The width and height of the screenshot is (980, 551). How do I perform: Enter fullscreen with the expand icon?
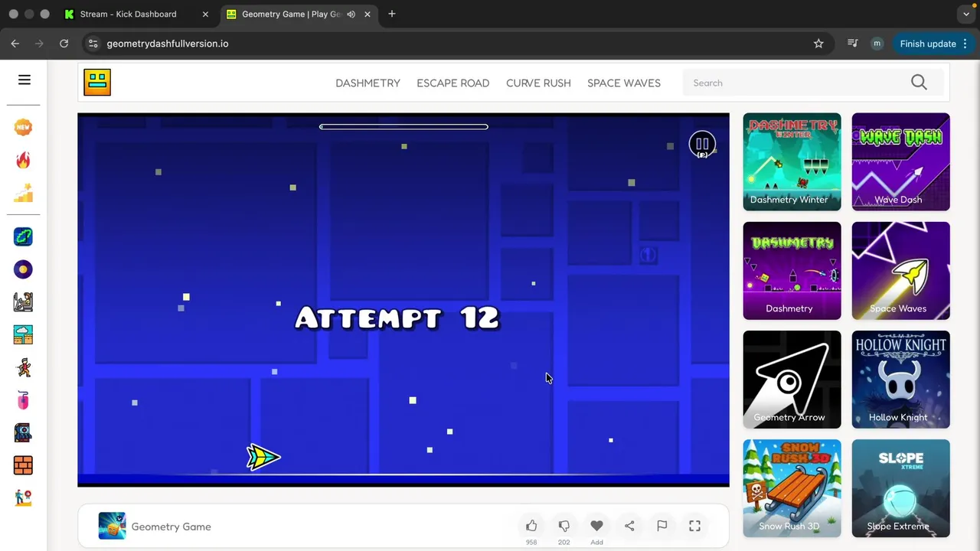694,526
